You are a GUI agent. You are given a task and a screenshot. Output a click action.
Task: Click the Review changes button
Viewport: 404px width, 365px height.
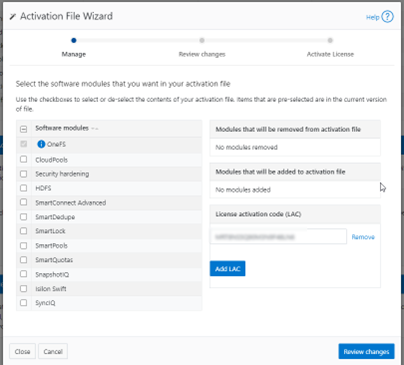pyautogui.click(x=366, y=352)
